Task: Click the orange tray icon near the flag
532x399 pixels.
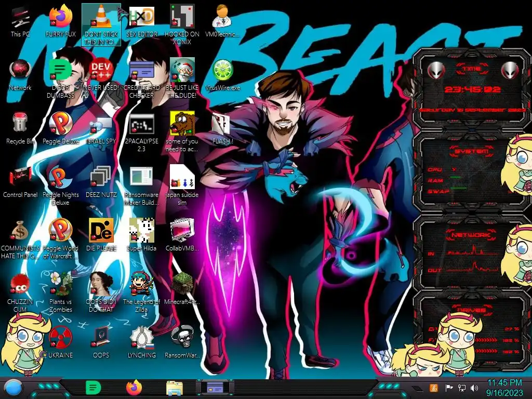Action: tap(434, 388)
